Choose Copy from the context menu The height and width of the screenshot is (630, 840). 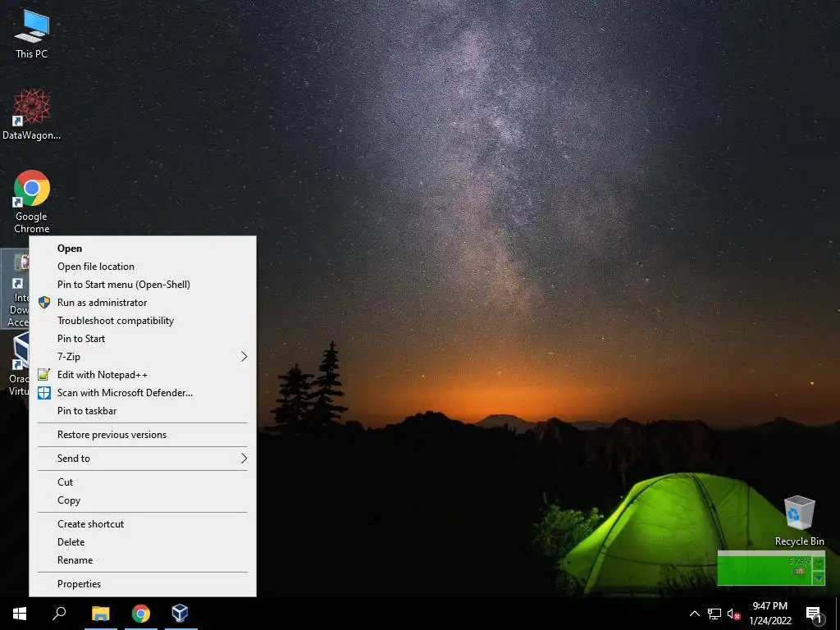pos(143,500)
